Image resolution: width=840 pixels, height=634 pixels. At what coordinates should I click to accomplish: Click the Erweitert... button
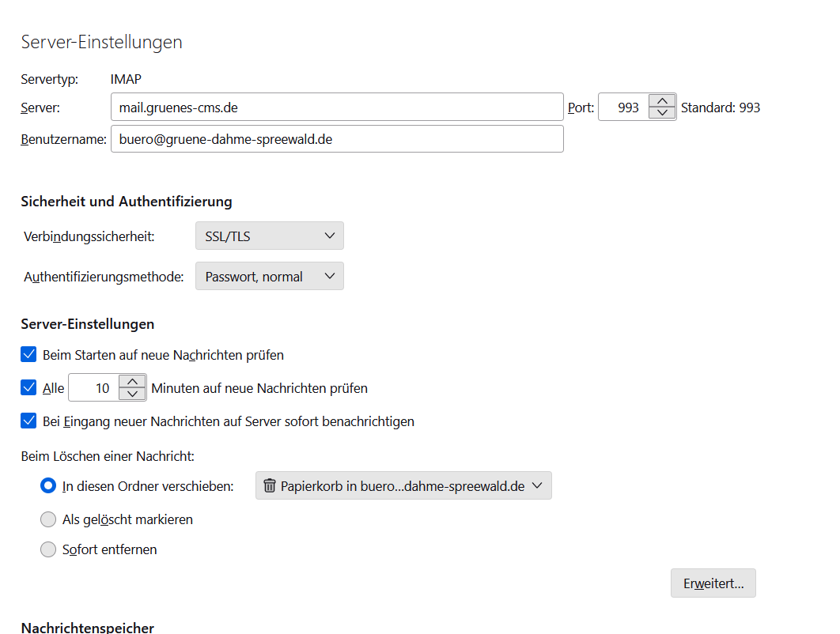713,583
